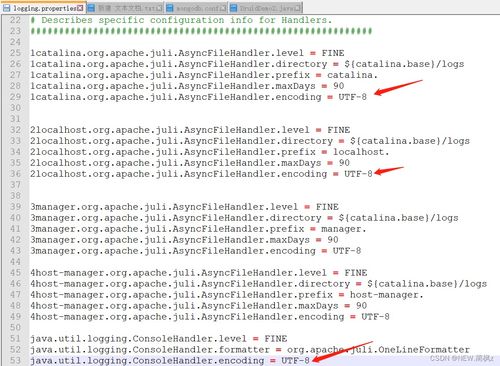This screenshot has width=500, height=366.
Task: Click the file icon on 新建 文本文档.txt tab
Action: [91, 8]
